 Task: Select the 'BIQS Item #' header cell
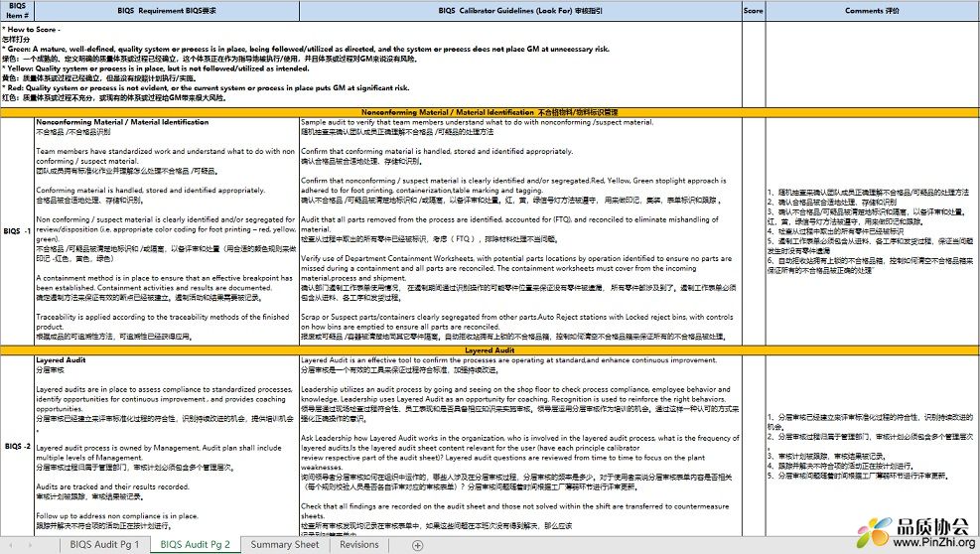coord(18,11)
